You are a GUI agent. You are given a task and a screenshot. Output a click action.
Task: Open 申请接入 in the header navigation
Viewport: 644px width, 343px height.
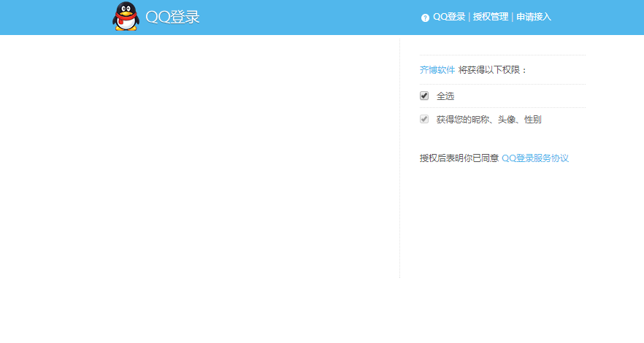pyautogui.click(x=534, y=17)
